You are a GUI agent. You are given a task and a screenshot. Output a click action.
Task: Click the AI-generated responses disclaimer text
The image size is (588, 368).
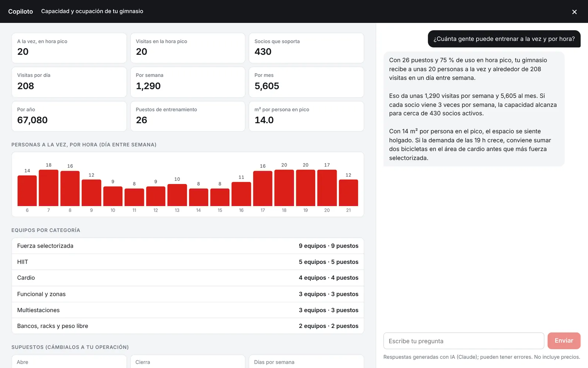[x=481, y=357]
